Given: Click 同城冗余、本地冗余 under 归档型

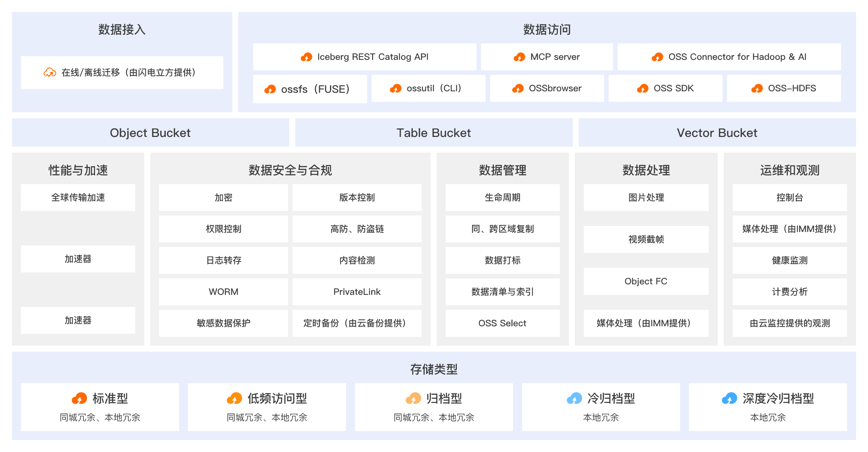Looking at the screenshot, I should [x=434, y=418].
